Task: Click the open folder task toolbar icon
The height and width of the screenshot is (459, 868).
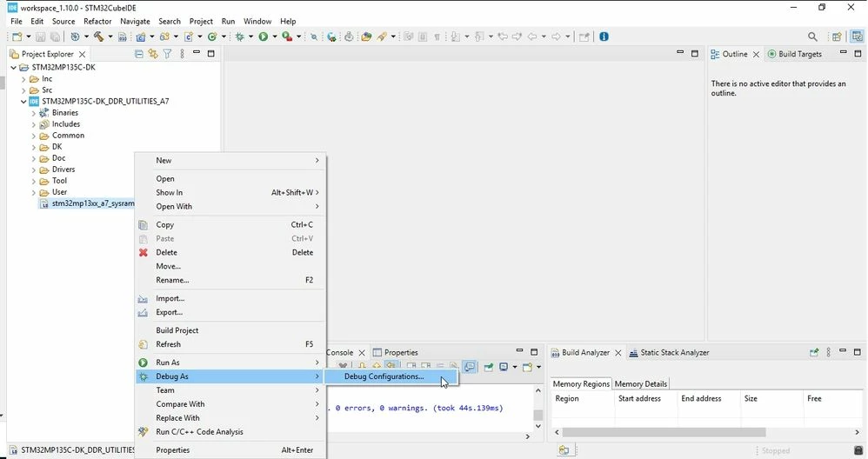Action: [x=366, y=37]
